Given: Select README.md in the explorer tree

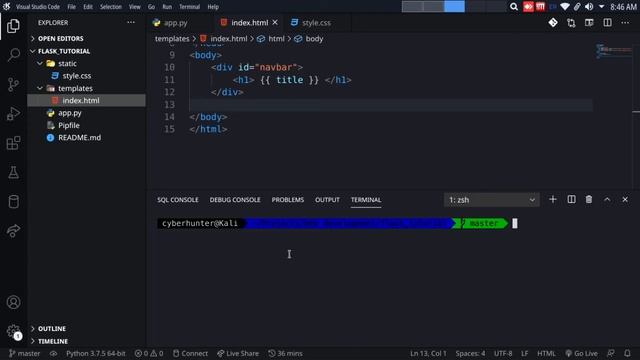Looking at the screenshot, I should coord(79,138).
